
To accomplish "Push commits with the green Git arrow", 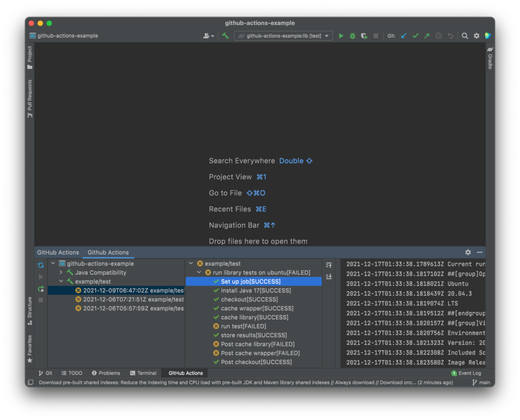I will pos(427,36).
